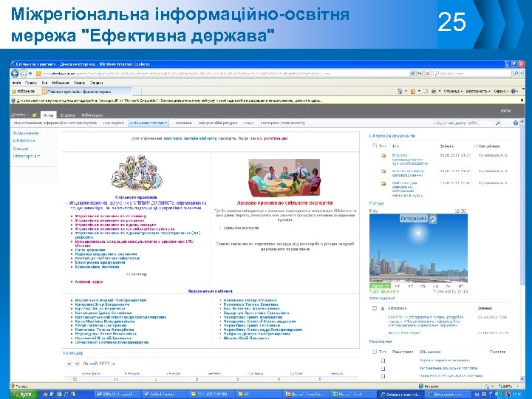
Task: Click the реєстрацію registration link
Action: pos(276,138)
